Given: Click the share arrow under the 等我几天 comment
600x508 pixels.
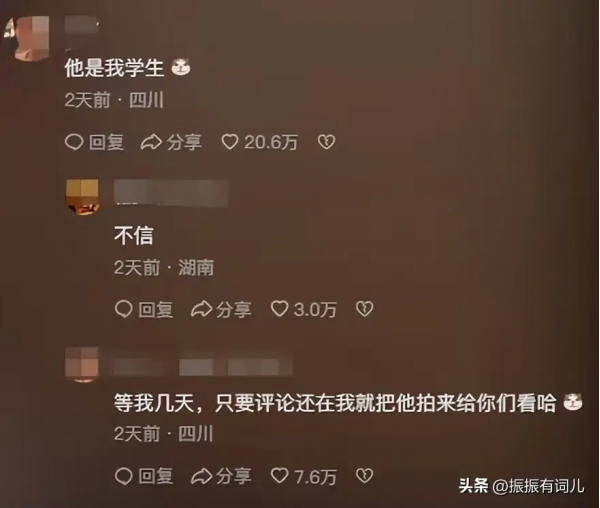Looking at the screenshot, I should [x=201, y=476].
